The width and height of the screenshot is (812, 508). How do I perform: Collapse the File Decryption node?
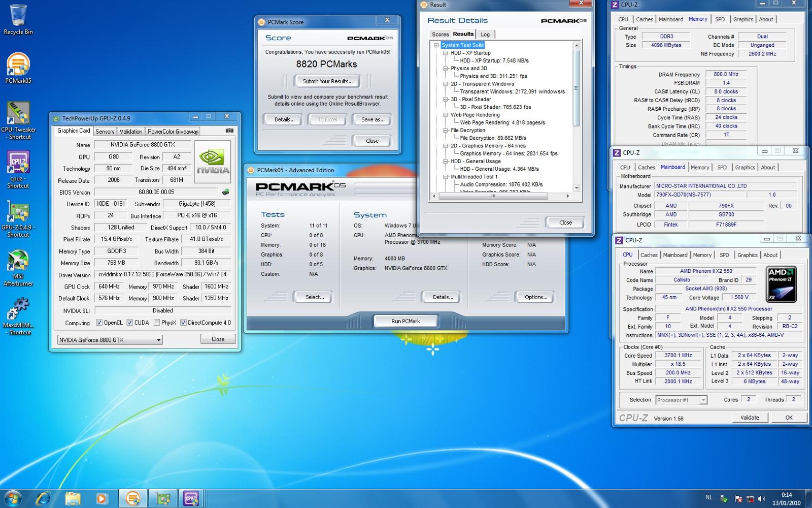[445, 130]
